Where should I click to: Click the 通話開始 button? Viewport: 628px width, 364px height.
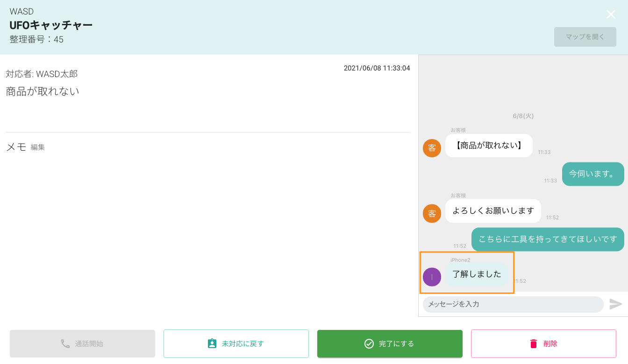pos(82,343)
